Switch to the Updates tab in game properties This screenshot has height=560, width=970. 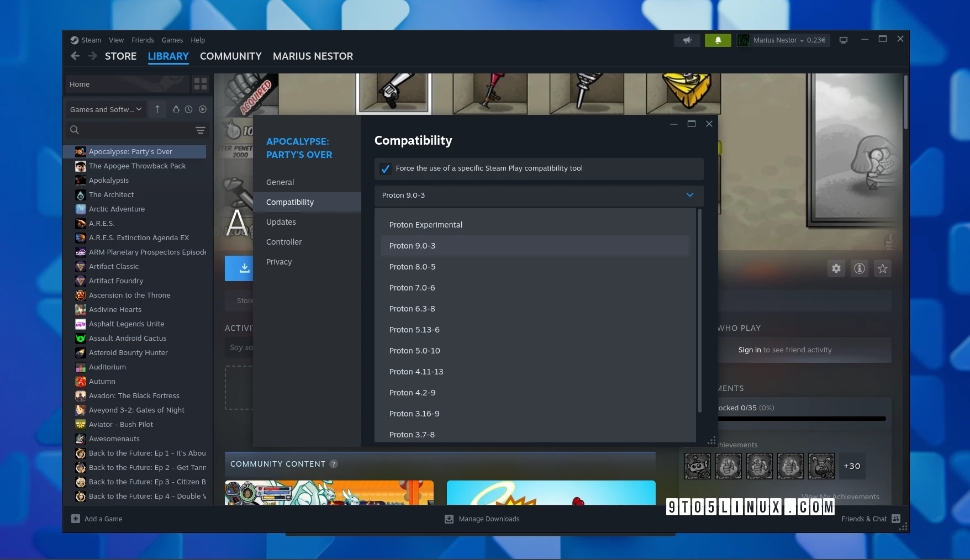pyautogui.click(x=281, y=221)
